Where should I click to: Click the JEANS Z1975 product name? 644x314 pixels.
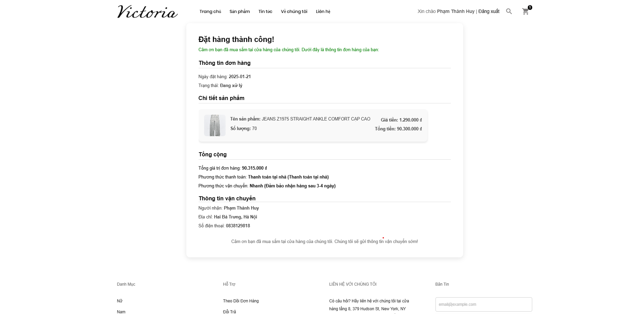(316, 119)
